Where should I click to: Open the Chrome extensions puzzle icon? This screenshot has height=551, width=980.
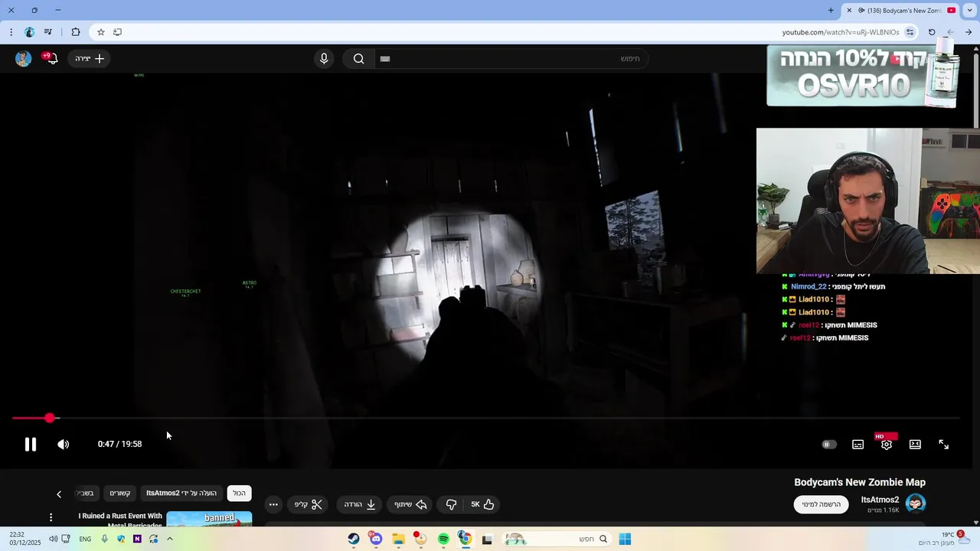pyautogui.click(x=75, y=32)
